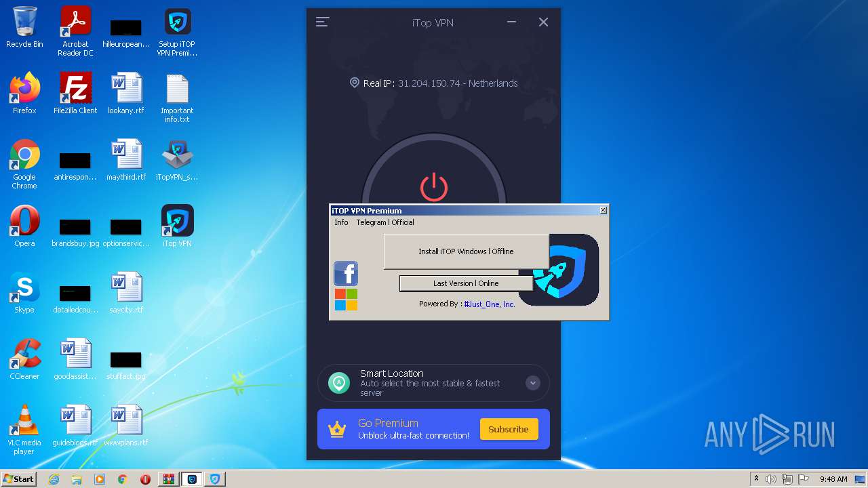Click Install iTOP Windows | Offline button
868x488 pixels.
(466, 251)
